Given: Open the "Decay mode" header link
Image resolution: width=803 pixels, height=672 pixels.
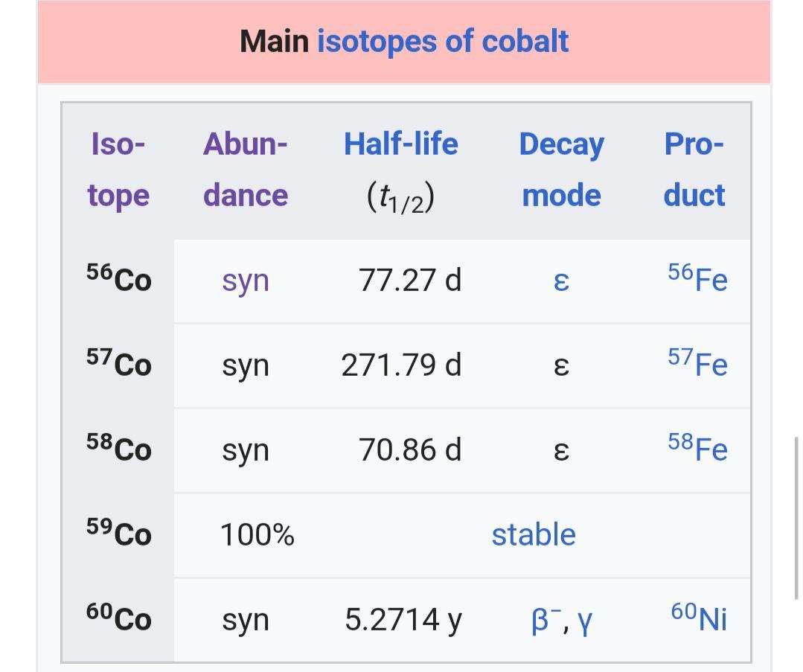Looking at the screenshot, I should point(561,169).
